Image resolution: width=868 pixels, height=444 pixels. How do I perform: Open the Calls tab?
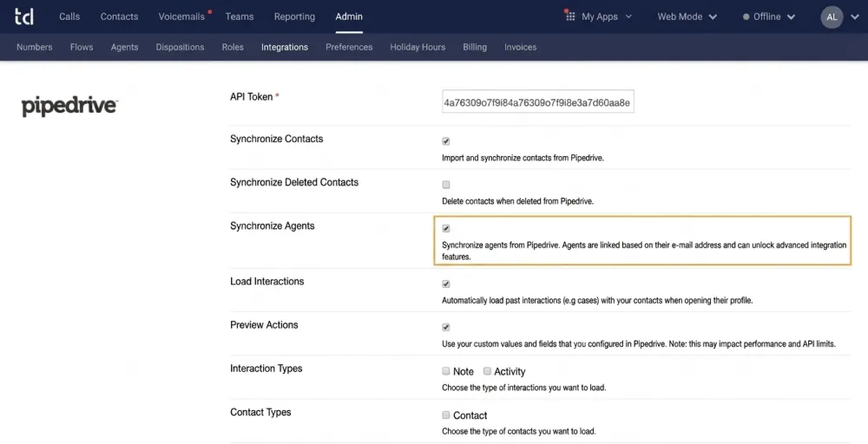tap(69, 17)
